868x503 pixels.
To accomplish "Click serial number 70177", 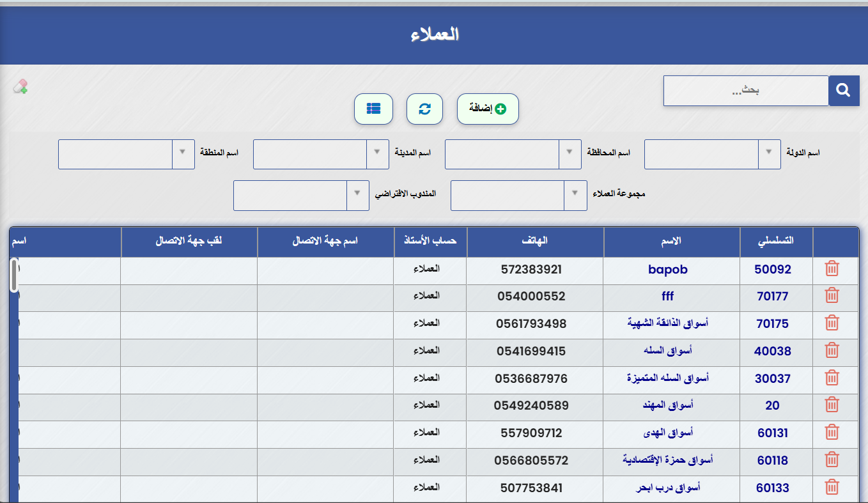I will click(x=773, y=297).
